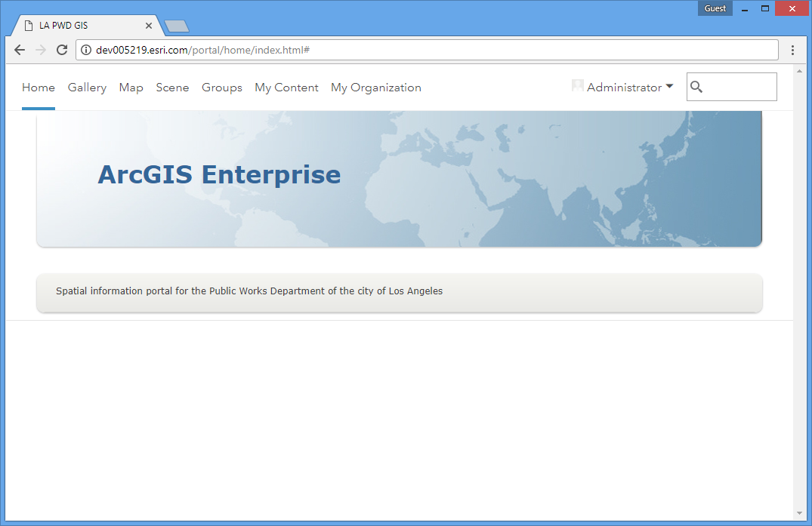The image size is (812, 526).
Task: Open the Scene viewer
Action: (x=172, y=88)
